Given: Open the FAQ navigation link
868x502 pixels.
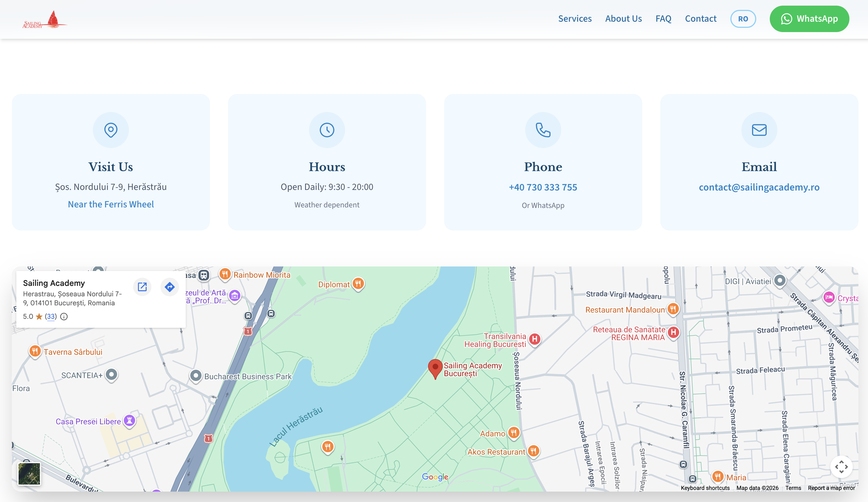Looking at the screenshot, I should click(663, 19).
